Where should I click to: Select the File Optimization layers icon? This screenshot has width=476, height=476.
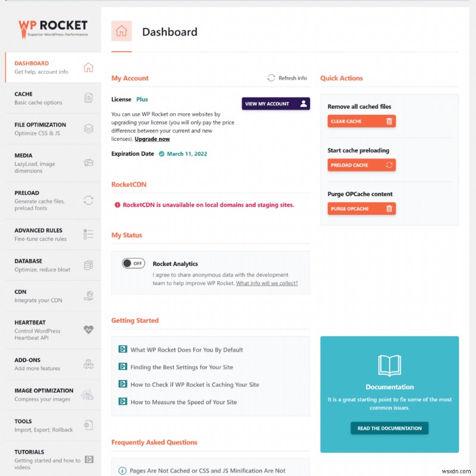[89, 129]
